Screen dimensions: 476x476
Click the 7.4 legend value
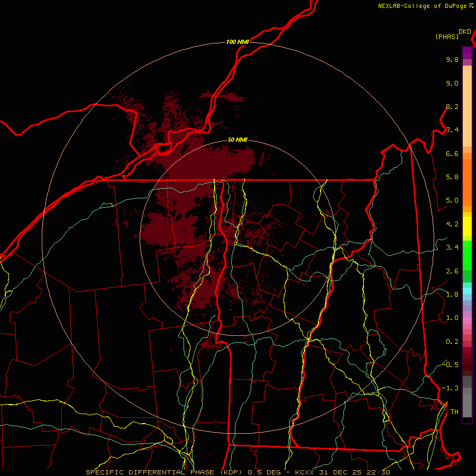pos(452,130)
